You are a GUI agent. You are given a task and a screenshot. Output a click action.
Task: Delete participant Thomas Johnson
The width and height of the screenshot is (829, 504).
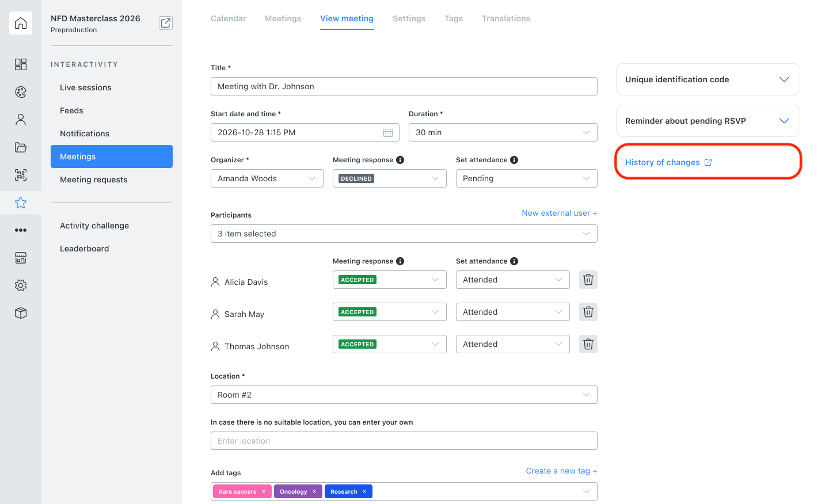pos(588,344)
